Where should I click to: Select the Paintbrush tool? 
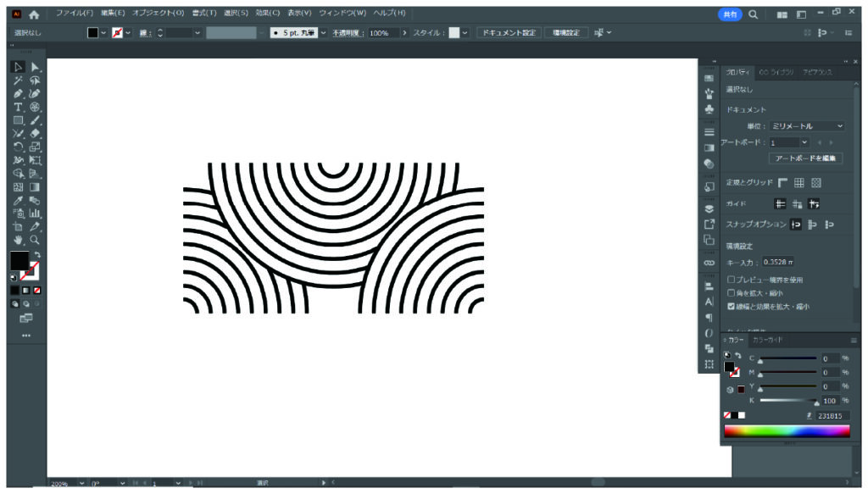click(x=35, y=120)
